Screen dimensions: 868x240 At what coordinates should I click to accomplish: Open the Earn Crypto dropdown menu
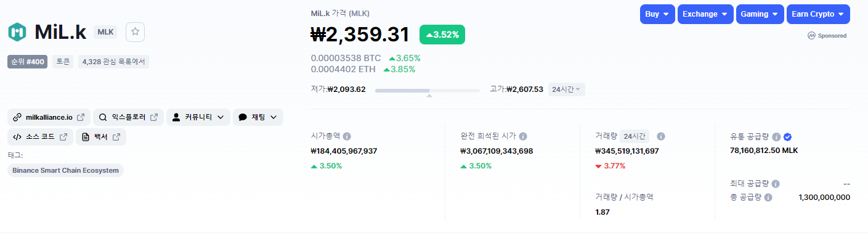(x=818, y=14)
